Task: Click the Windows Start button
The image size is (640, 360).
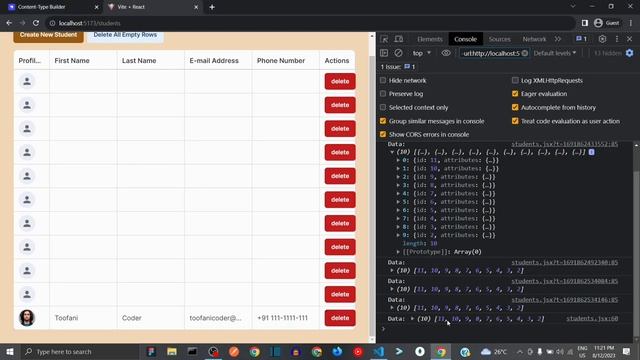Action: 10,351
